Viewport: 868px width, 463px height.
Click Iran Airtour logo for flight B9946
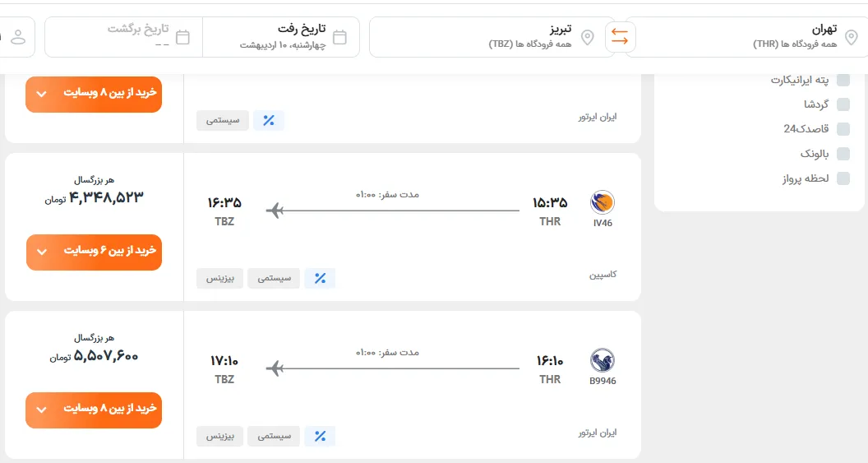click(x=603, y=360)
